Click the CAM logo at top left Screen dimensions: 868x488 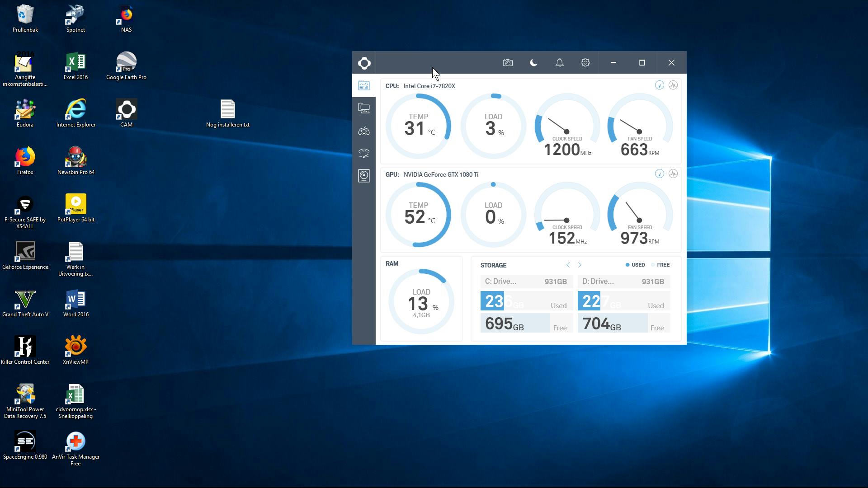coord(364,63)
